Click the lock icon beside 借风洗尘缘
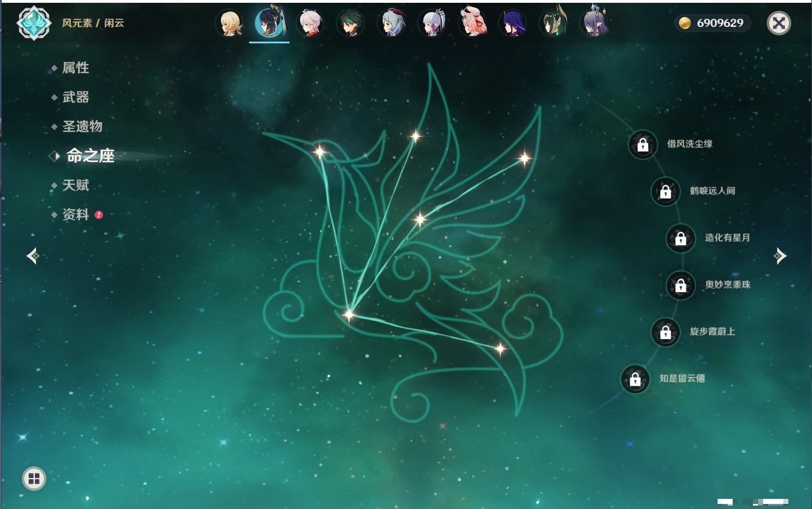The width and height of the screenshot is (812, 509). [x=643, y=145]
